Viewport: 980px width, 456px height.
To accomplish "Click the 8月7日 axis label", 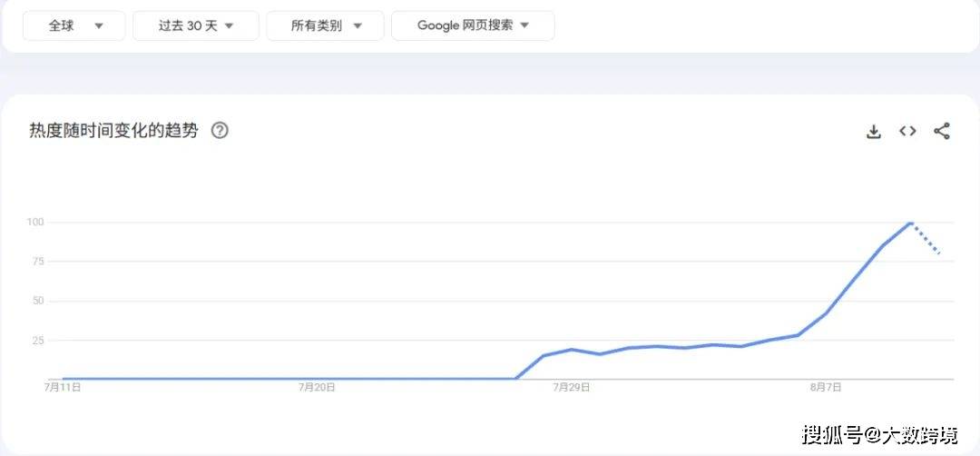I will click(x=826, y=387).
